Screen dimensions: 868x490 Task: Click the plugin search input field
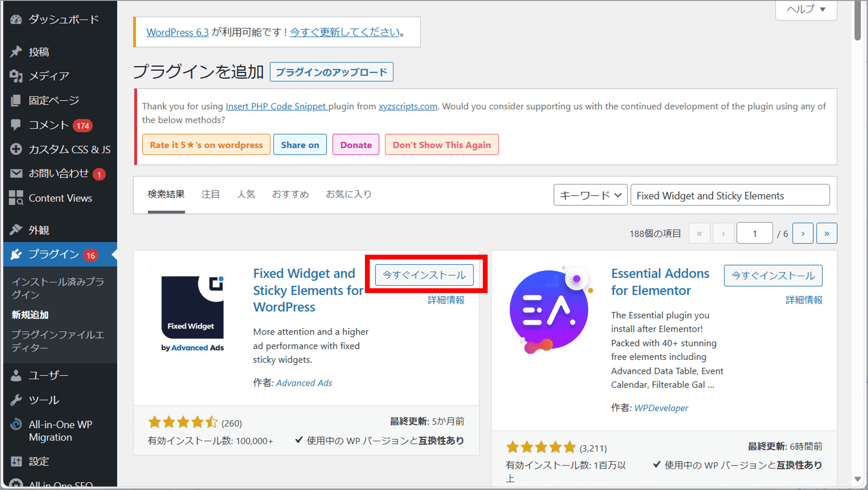[730, 195]
